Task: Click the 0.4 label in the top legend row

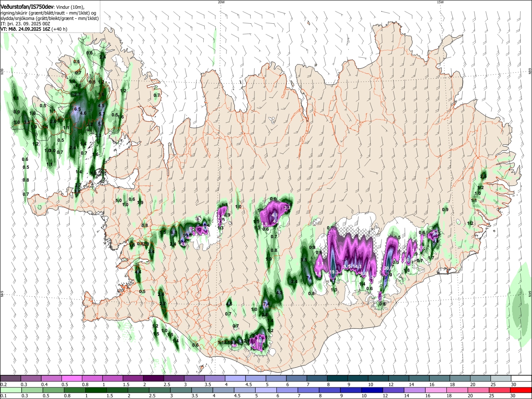Action: (x=45, y=384)
